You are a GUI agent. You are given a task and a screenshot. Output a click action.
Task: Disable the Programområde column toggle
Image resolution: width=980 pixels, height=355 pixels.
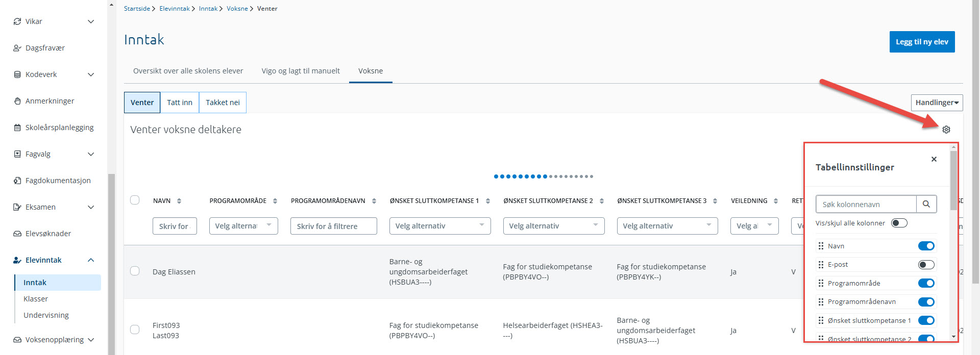(926, 283)
